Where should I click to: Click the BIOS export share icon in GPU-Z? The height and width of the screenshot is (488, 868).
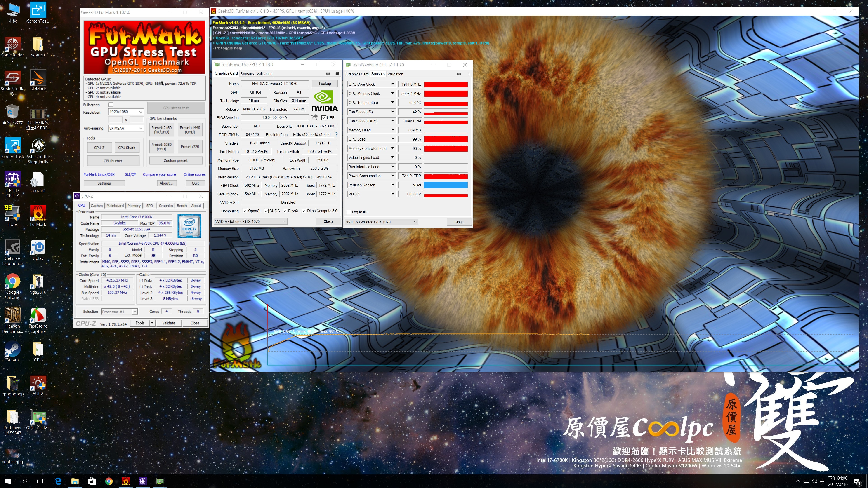tap(314, 117)
